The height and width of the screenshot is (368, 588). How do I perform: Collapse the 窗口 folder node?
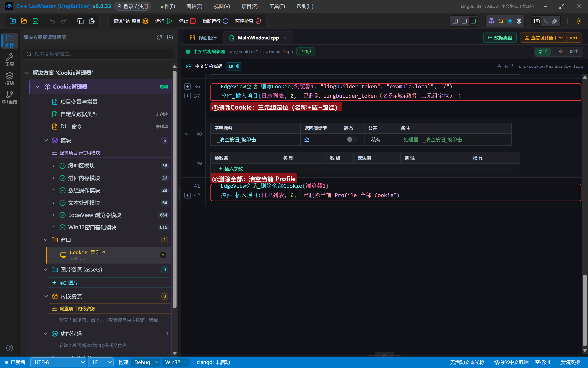[46, 240]
